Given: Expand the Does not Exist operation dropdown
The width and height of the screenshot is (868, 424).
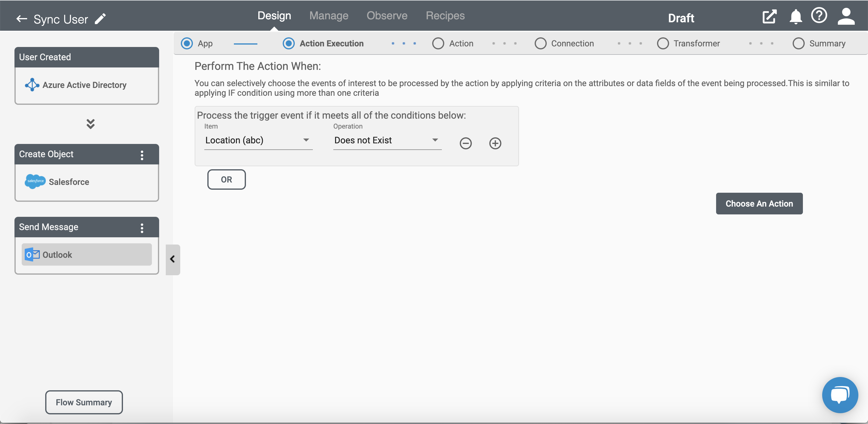Looking at the screenshot, I should pos(435,140).
